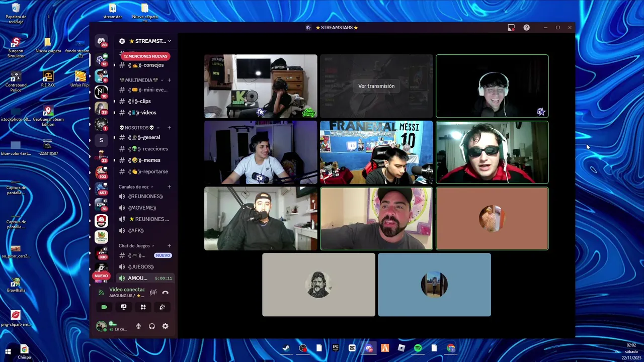The width and height of the screenshot is (644, 362).
Task: Jump to 12 menciones nuevas
Action: pyautogui.click(x=145, y=56)
